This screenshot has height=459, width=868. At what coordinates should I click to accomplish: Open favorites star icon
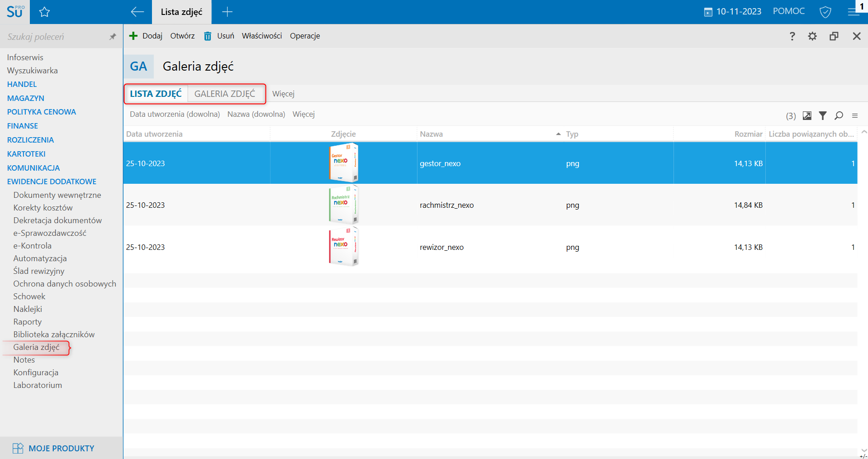pyautogui.click(x=44, y=12)
